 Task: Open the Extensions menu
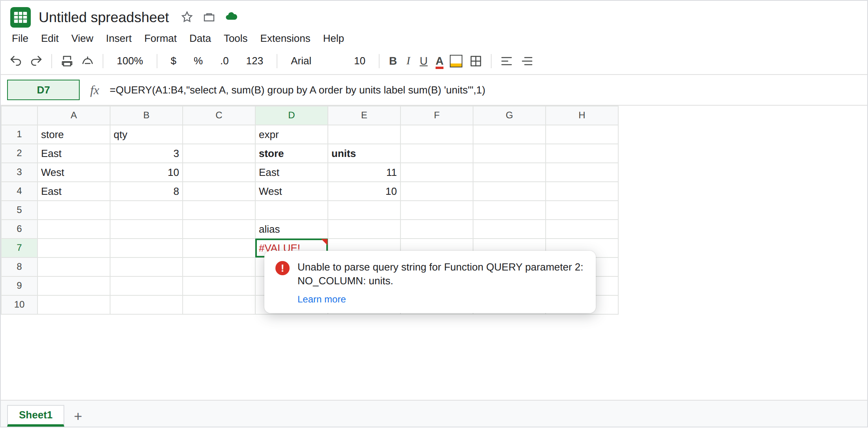(285, 38)
